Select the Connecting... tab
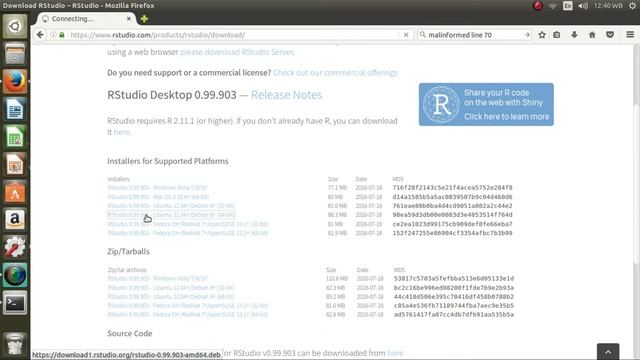This screenshot has height=360, width=640. point(86,19)
